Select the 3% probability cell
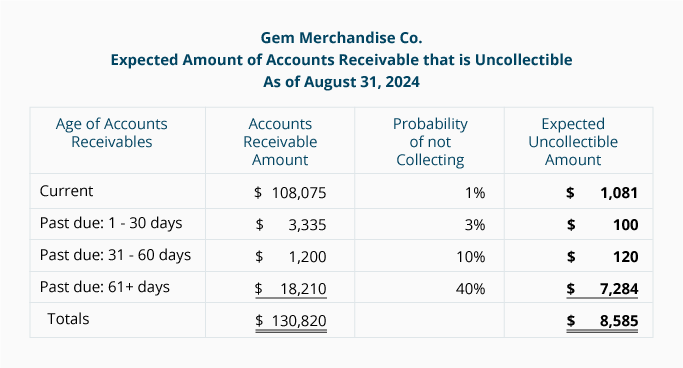Viewport: 683px width, 368px height. point(475,225)
